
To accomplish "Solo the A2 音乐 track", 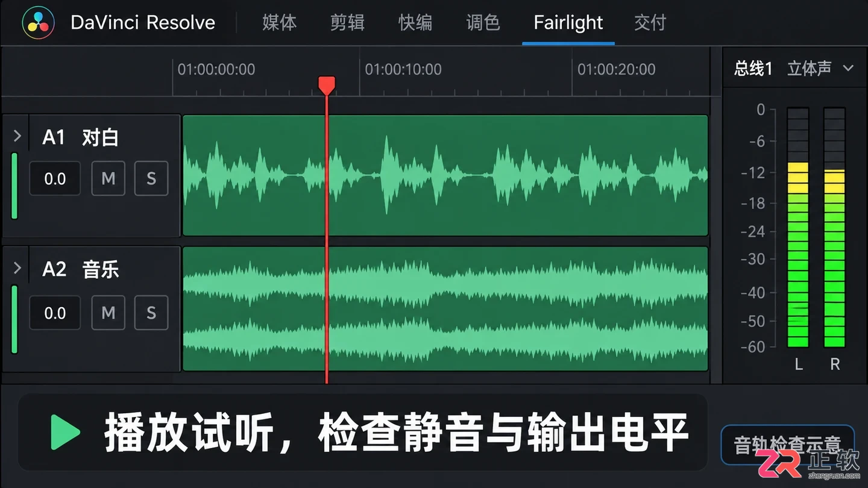I will pyautogui.click(x=151, y=313).
